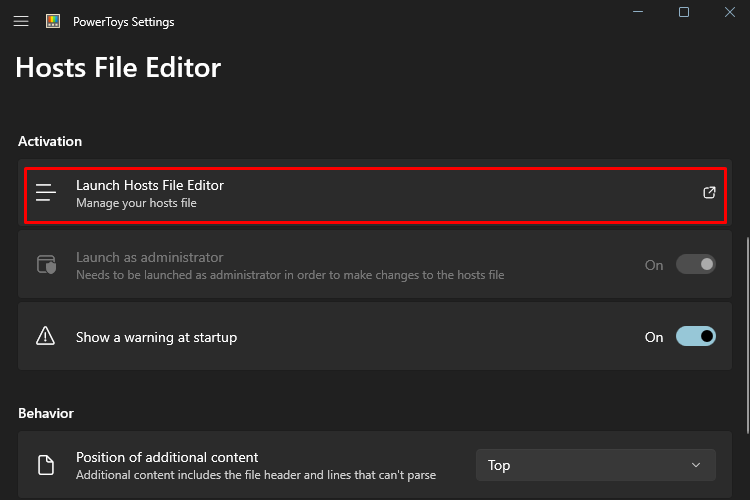Toggle the Launch as administrator switch
This screenshot has width=750, height=500.
point(695,264)
